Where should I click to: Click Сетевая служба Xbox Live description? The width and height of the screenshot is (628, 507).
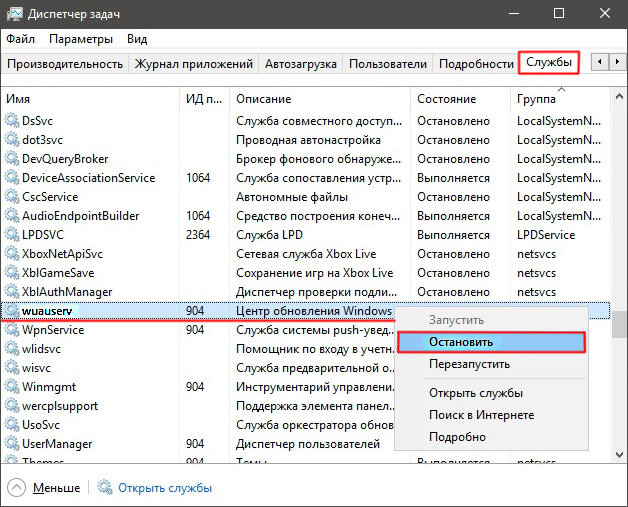306,254
